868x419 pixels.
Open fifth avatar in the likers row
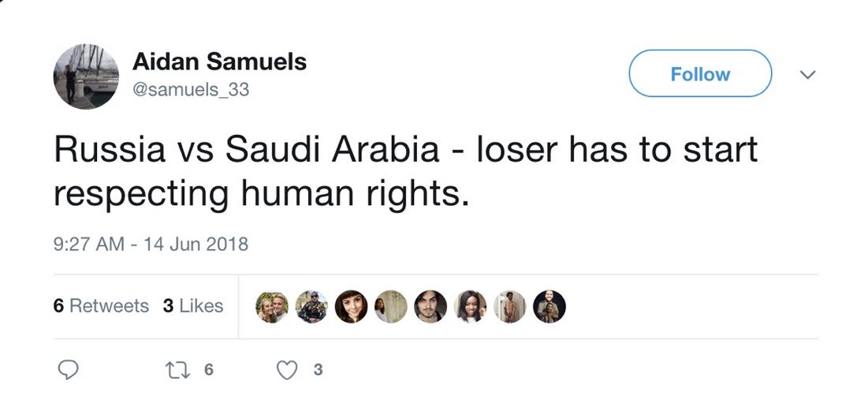(430, 307)
